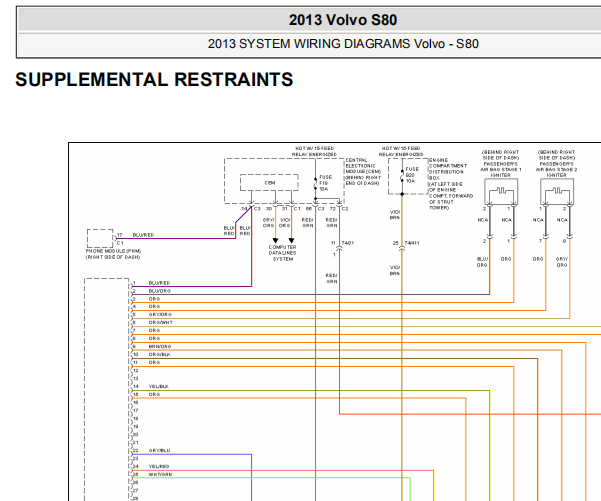This screenshot has width=601, height=501.
Task: Click "BLU/RED" label beside Phone Module pin 17
Action: tap(143, 235)
